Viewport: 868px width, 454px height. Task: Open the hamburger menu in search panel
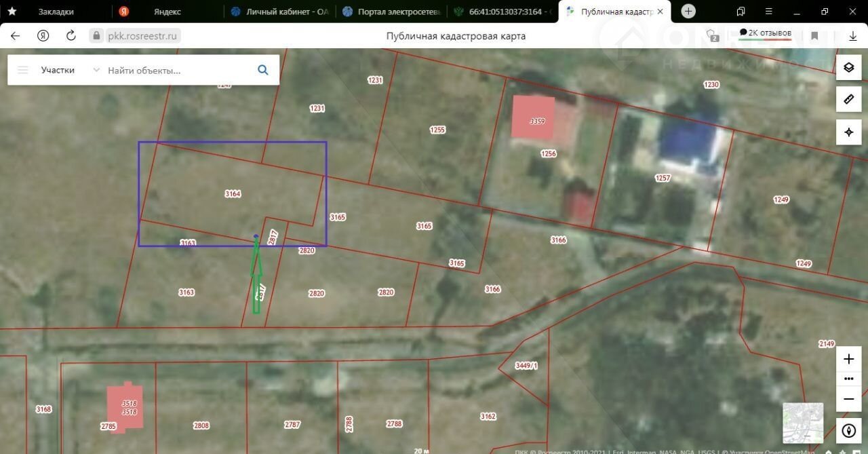pyautogui.click(x=23, y=70)
